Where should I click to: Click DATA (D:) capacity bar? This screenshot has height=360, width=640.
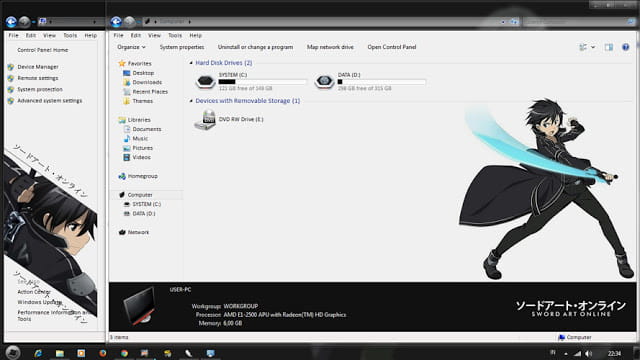(x=381, y=82)
